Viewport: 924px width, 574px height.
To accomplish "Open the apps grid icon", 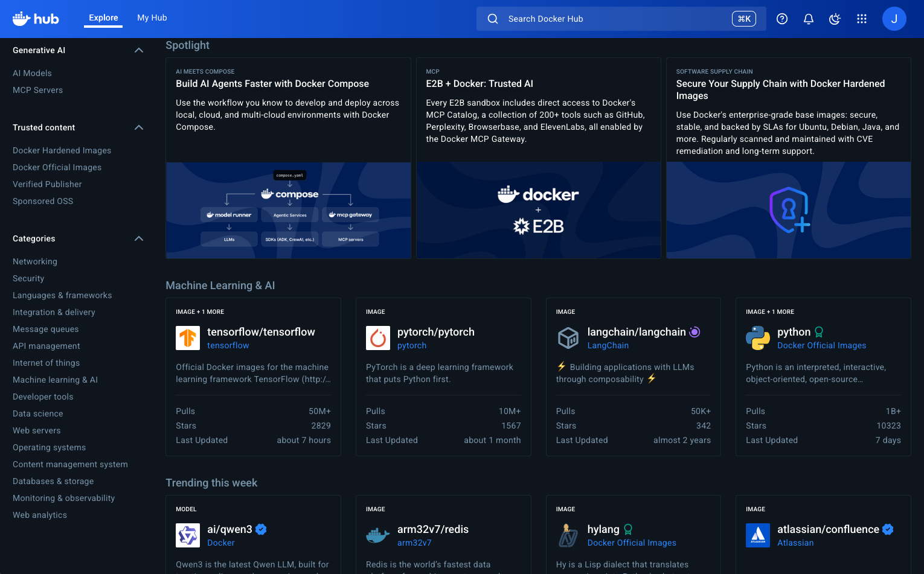I will pyautogui.click(x=861, y=19).
